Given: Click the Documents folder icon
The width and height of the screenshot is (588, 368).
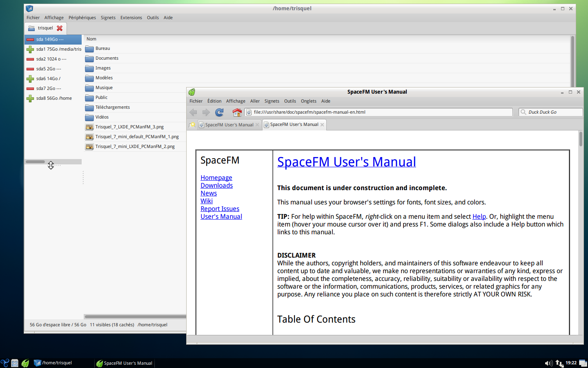Looking at the screenshot, I should tap(89, 58).
